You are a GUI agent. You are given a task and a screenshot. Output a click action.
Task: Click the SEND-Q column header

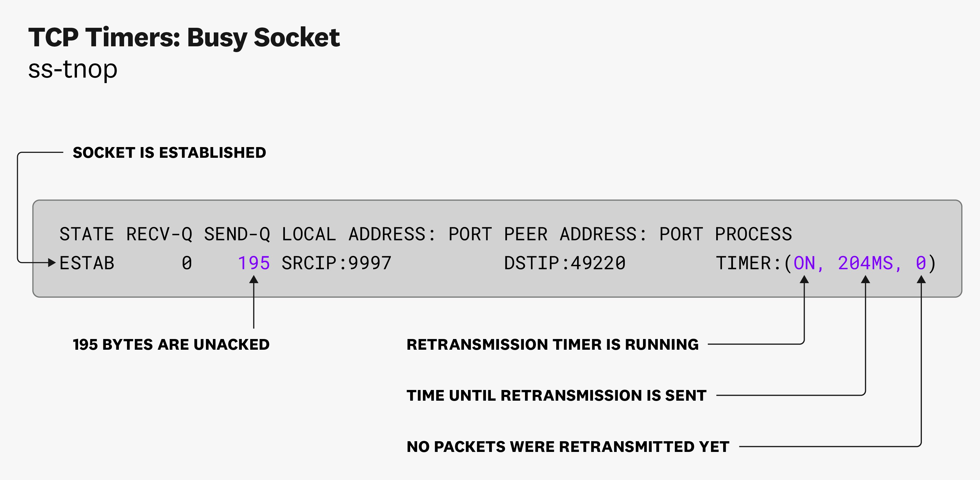click(x=237, y=234)
